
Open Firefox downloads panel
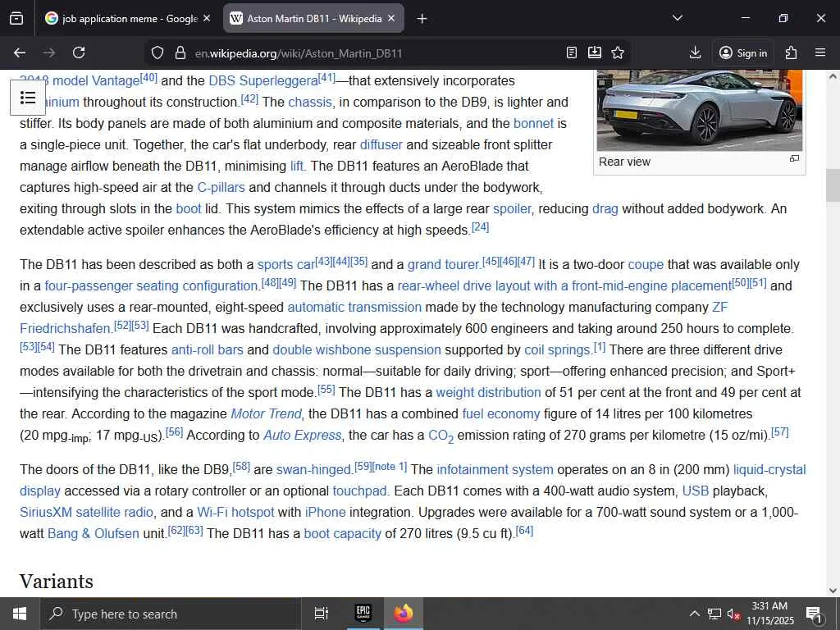point(695,52)
